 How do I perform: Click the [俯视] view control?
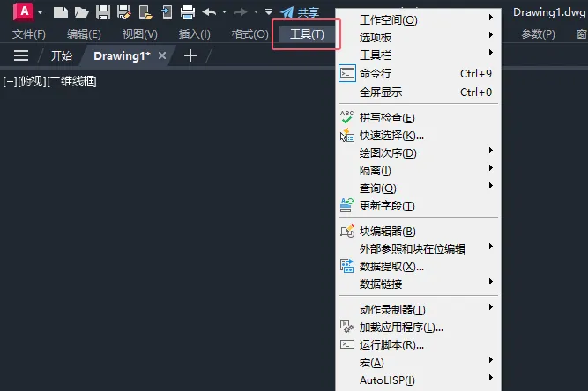tap(32, 82)
